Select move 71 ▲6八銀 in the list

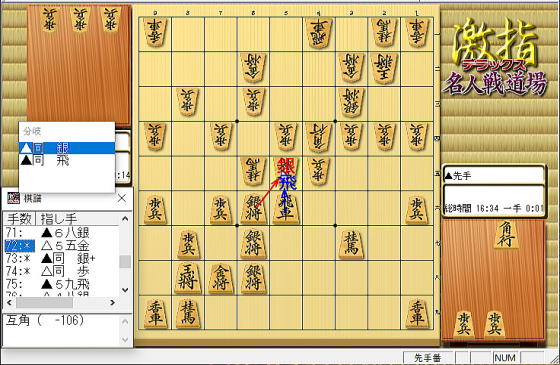[61, 233]
